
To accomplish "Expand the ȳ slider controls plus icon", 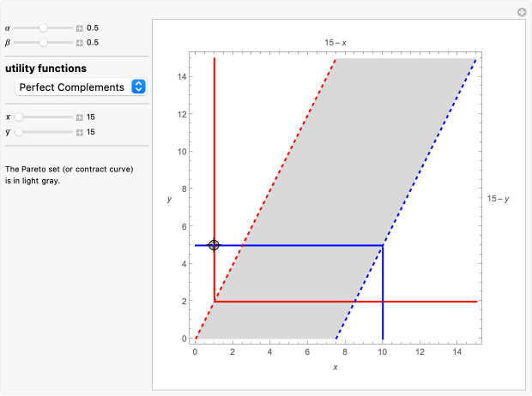I will pos(79,132).
